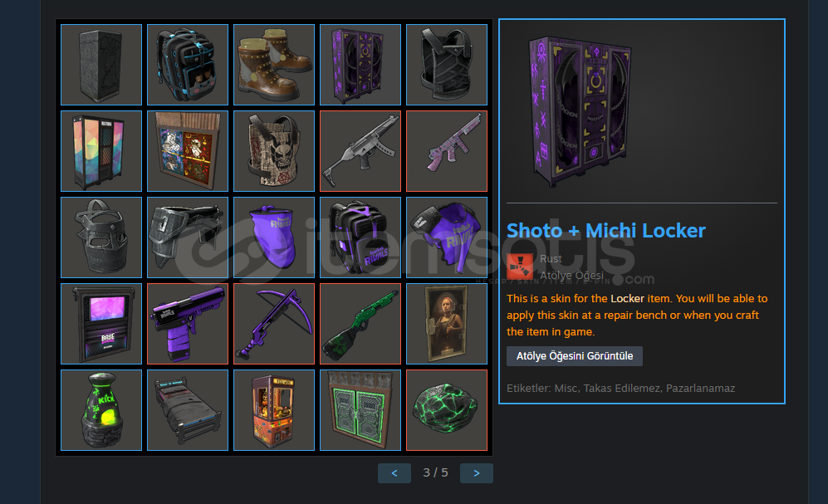Go to next inventory page
Viewport: 828px width, 504px height.
(x=477, y=473)
